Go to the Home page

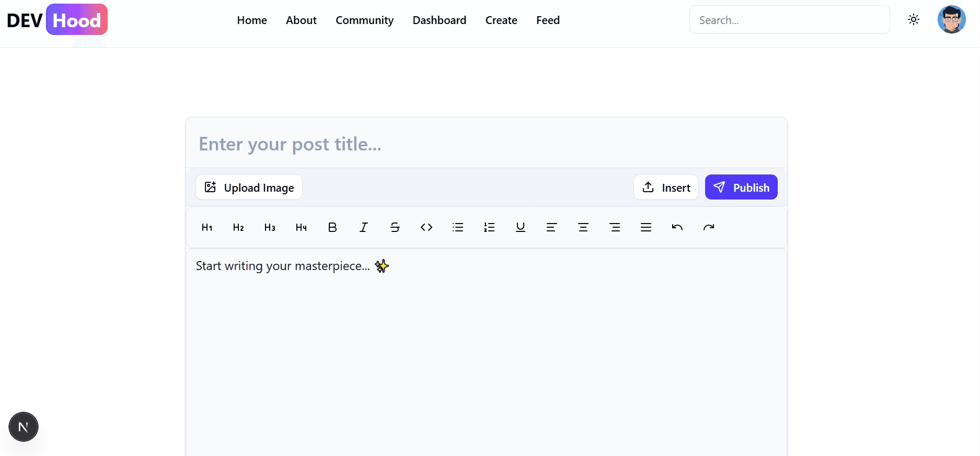coord(252,20)
